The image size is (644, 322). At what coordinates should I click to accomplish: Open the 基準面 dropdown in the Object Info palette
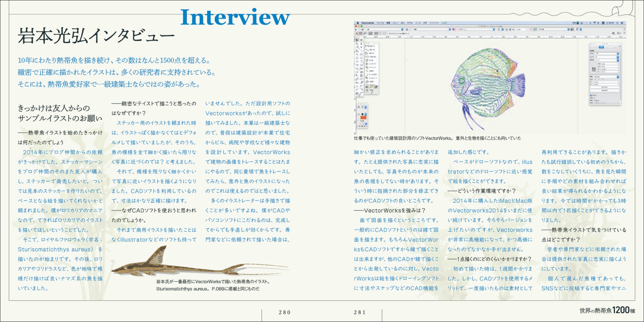[607, 60]
